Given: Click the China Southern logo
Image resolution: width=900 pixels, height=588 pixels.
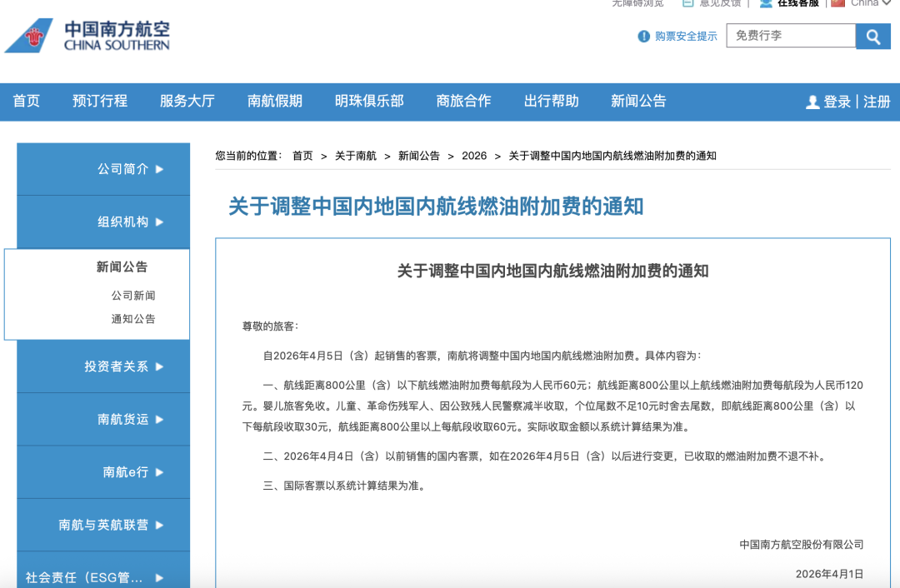Looking at the screenshot, I should pos(87,35).
